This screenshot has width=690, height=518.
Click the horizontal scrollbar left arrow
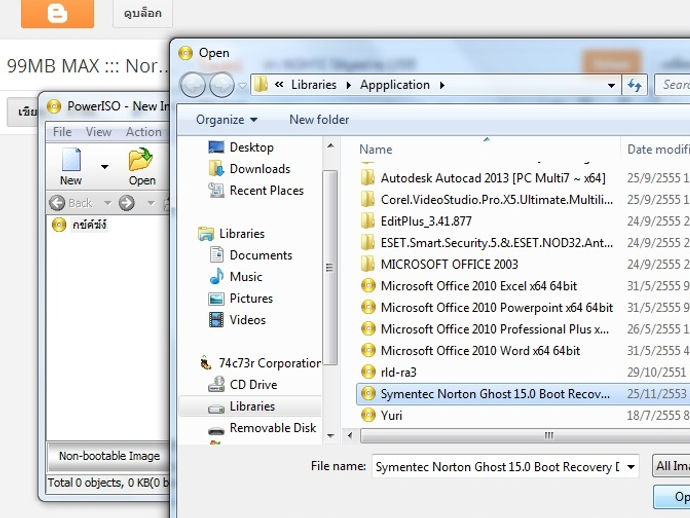[x=350, y=436]
